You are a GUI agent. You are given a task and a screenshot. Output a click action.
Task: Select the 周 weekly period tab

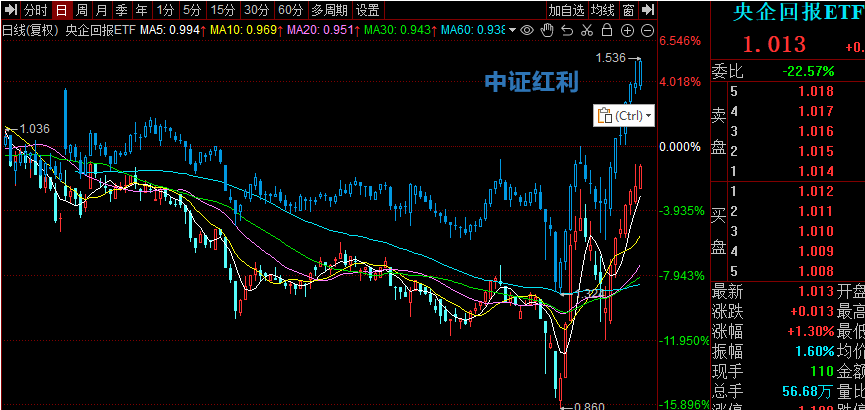(x=82, y=10)
